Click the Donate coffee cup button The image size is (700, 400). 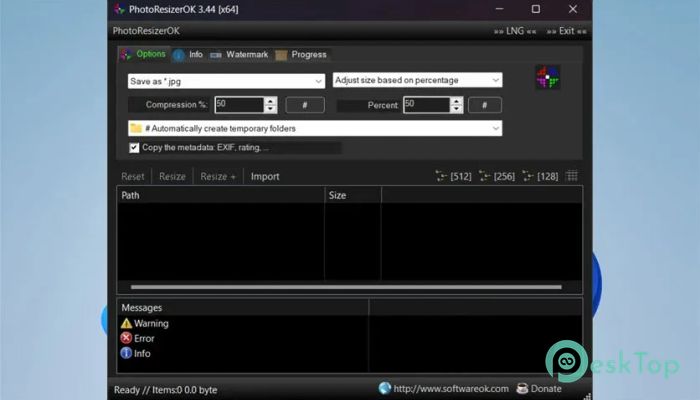click(x=539, y=389)
